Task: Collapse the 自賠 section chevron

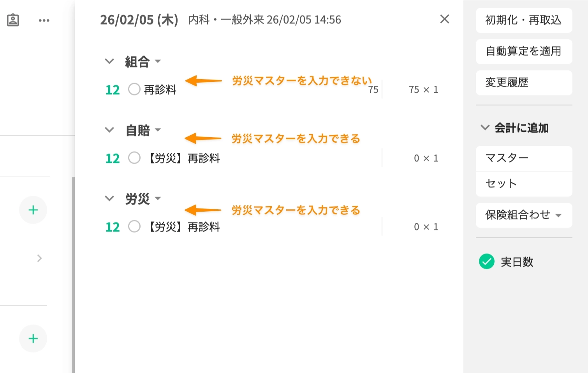Action: pos(109,130)
